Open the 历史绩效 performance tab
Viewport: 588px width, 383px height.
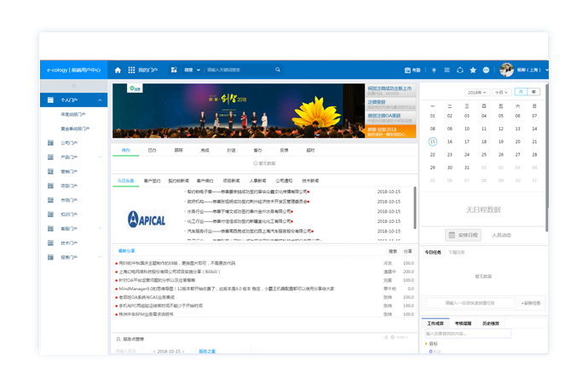coord(491,323)
